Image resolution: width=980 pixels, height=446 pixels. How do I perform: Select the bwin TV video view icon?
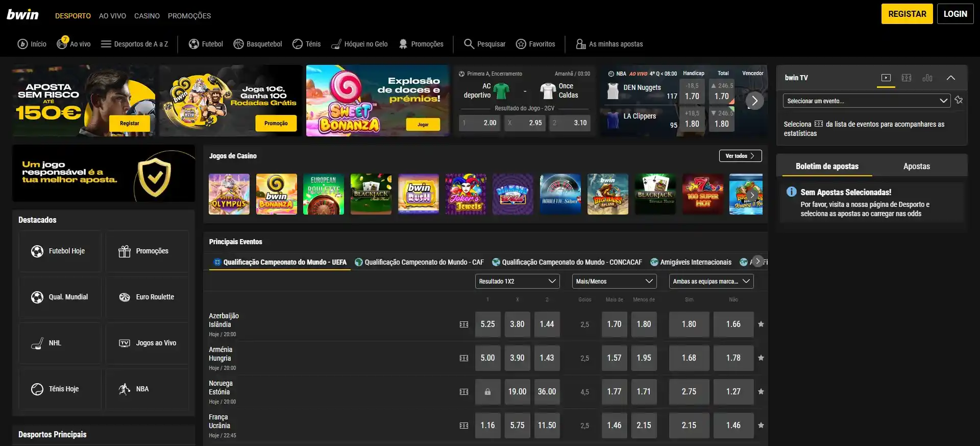point(886,78)
